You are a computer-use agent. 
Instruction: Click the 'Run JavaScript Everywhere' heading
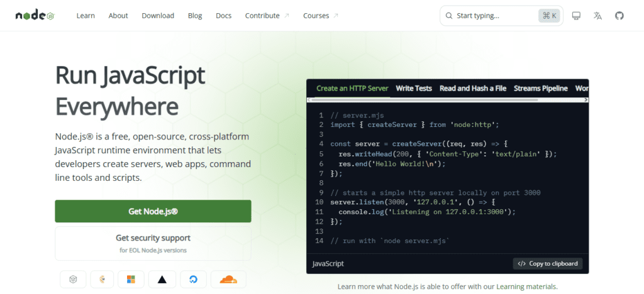click(130, 91)
